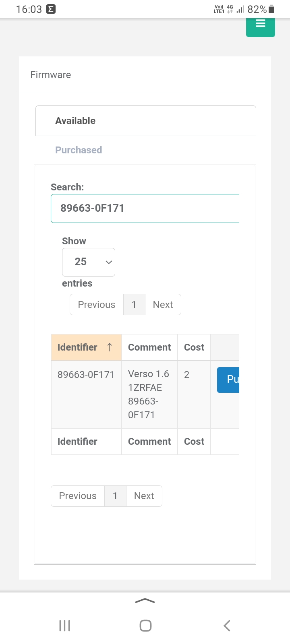Click the top Next pagination button
The width and height of the screenshot is (290, 644).
tap(163, 305)
